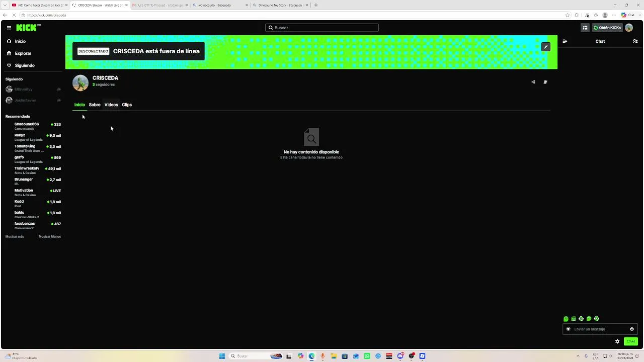Open WhatsApp from the taskbar
This screenshot has height=362, width=644.
pyautogui.click(x=367, y=356)
